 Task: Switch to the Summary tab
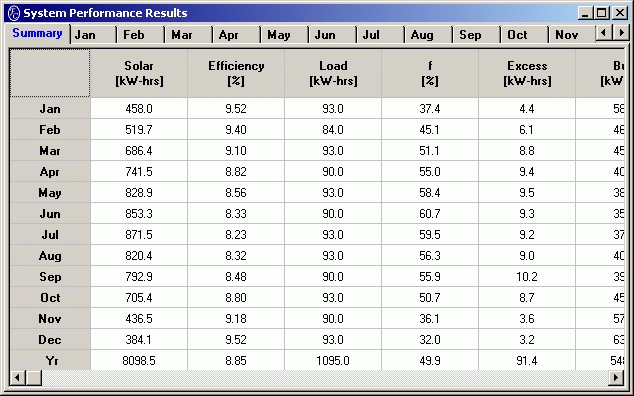(x=37, y=33)
